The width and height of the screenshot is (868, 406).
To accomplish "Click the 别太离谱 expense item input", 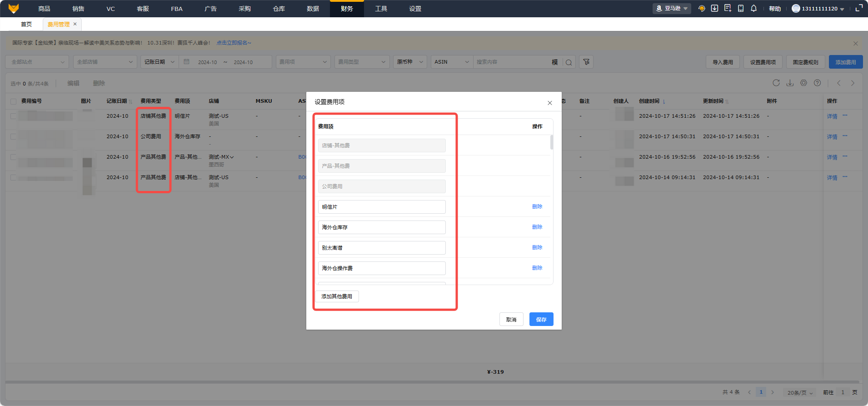I will pos(382,248).
